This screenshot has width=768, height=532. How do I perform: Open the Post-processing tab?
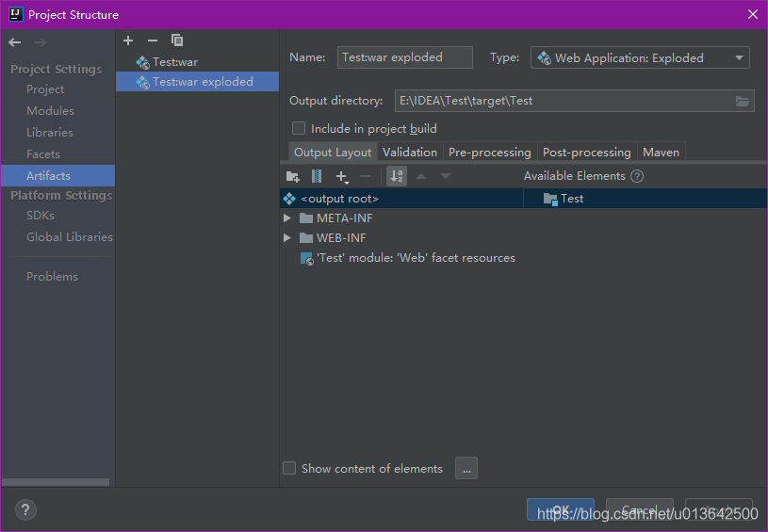pyautogui.click(x=587, y=153)
